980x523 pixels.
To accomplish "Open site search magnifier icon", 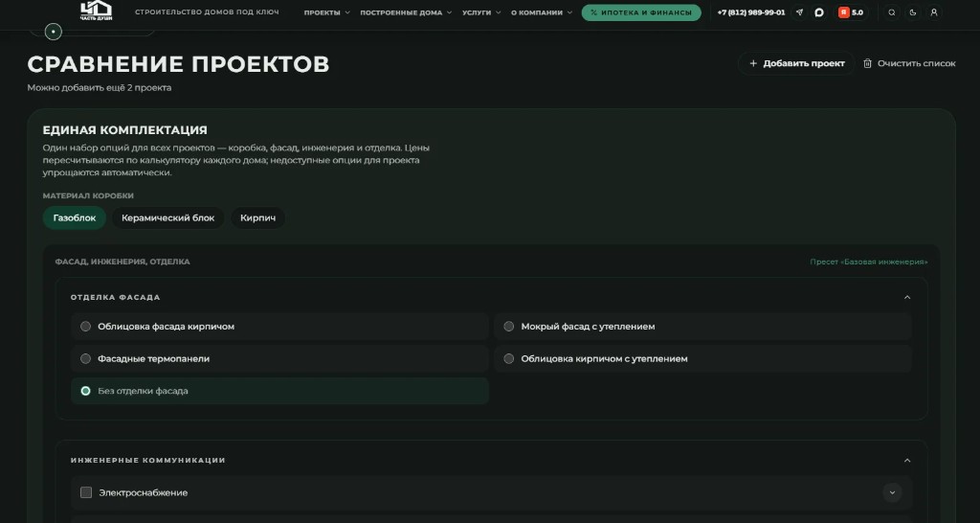I will click(x=892, y=12).
